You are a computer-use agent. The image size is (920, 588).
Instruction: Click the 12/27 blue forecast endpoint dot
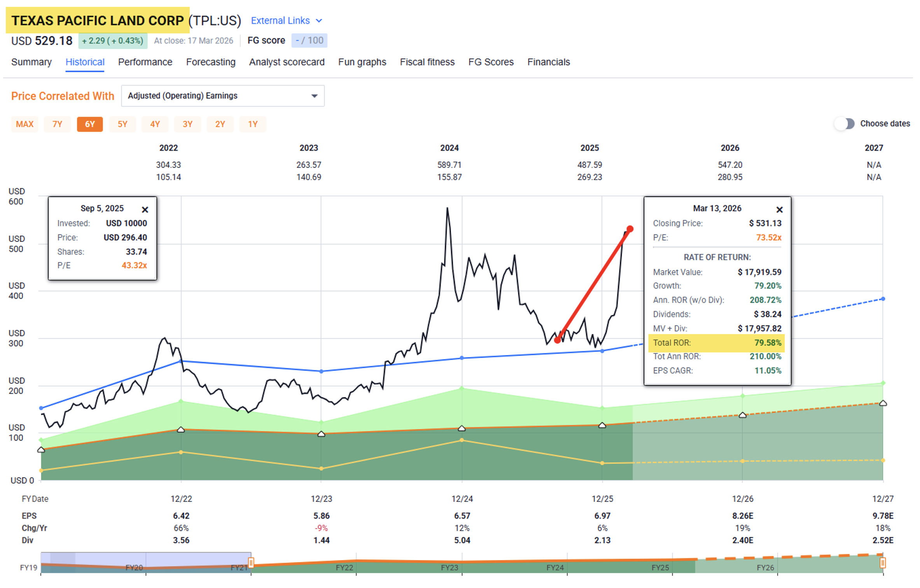pyautogui.click(x=883, y=299)
